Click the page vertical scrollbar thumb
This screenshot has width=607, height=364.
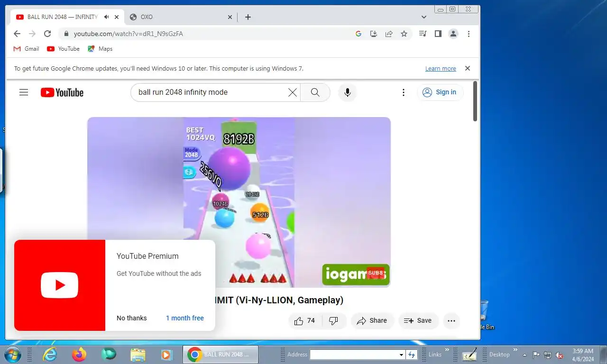[475, 101]
